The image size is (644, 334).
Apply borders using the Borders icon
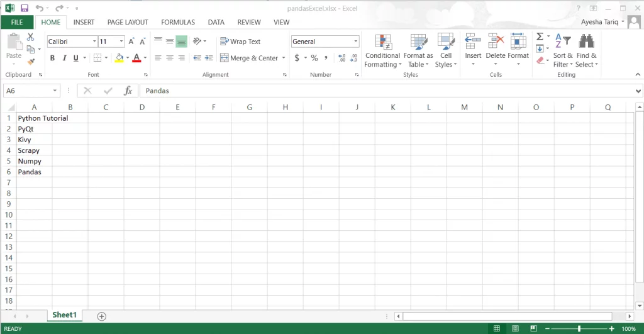97,58
